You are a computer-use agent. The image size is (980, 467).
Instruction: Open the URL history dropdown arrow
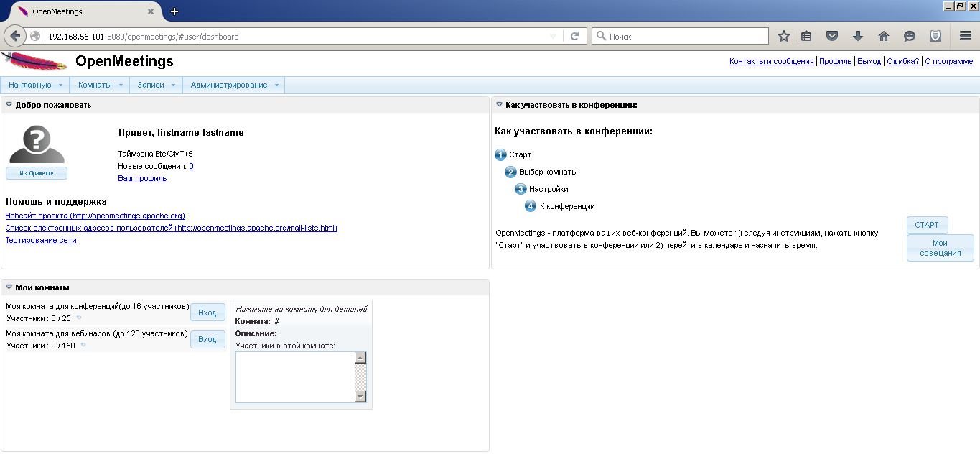pos(553,36)
